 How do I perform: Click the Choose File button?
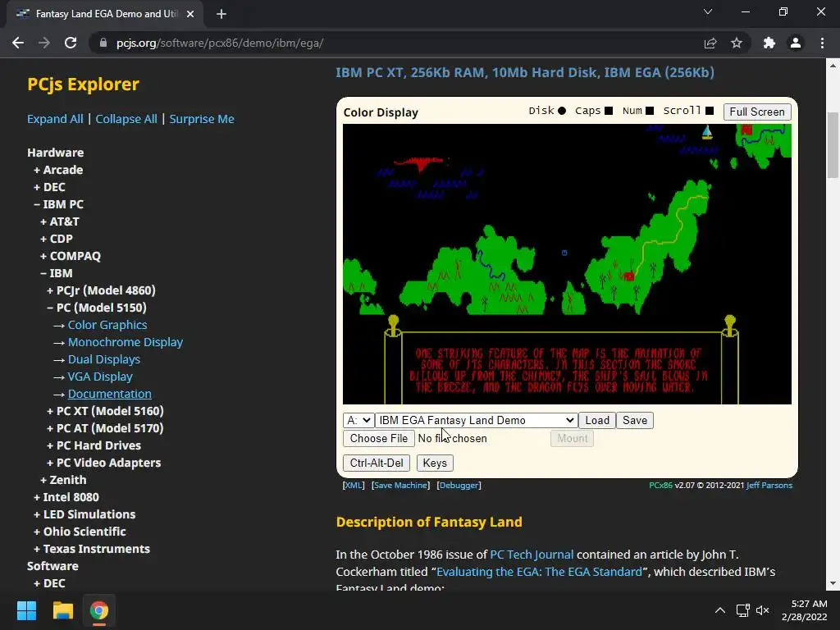(x=379, y=438)
